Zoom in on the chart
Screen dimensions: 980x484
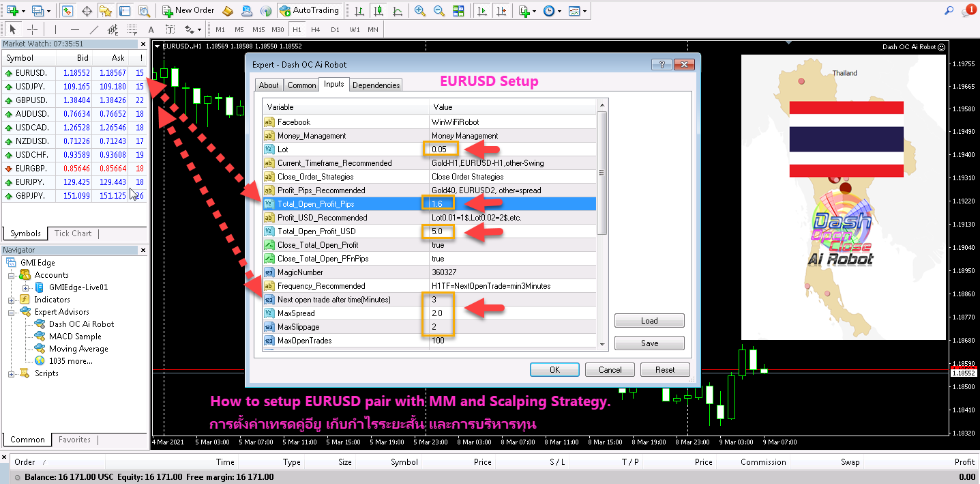pyautogui.click(x=420, y=10)
